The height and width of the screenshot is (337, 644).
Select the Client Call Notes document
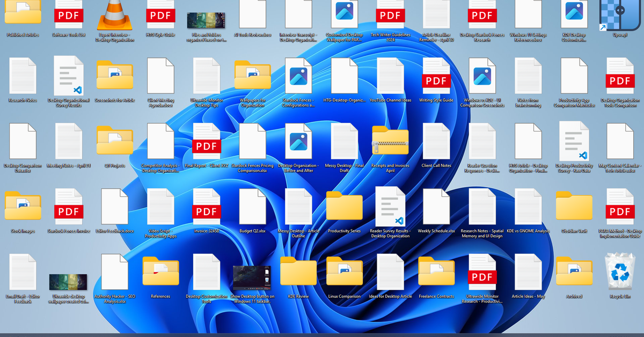(x=436, y=141)
